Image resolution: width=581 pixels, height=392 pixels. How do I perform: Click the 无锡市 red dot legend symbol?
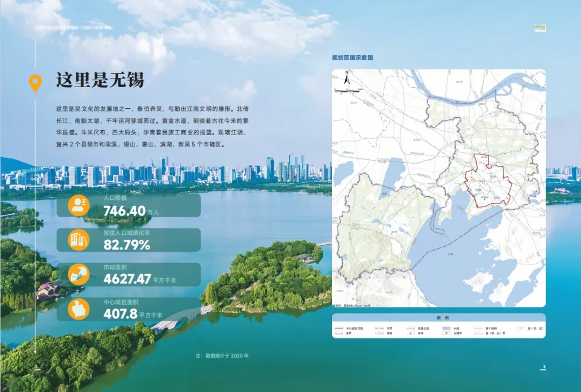point(446,333)
